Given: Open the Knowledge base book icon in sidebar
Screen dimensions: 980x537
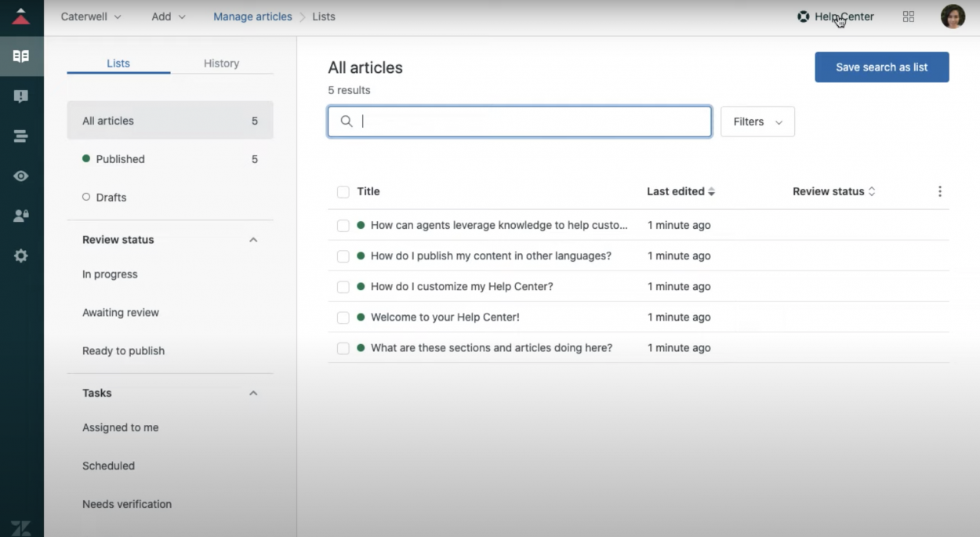Looking at the screenshot, I should tap(21, 56).
